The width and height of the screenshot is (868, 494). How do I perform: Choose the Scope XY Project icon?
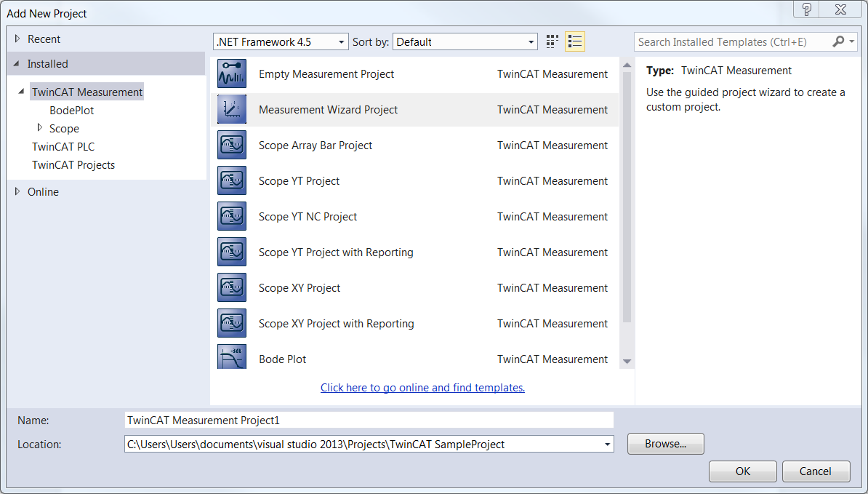[x=231, y=288]
